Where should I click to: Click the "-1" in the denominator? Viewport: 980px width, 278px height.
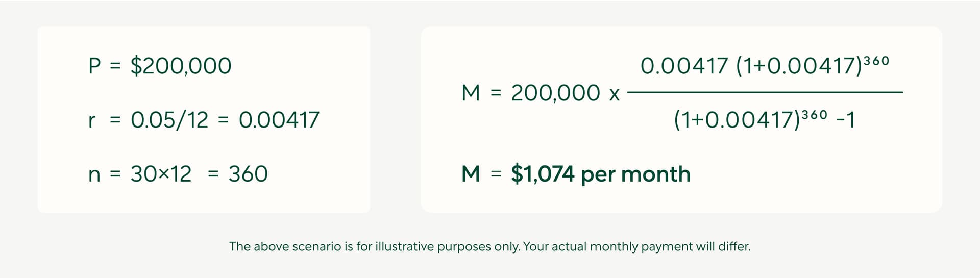click(x=846, y=120)
